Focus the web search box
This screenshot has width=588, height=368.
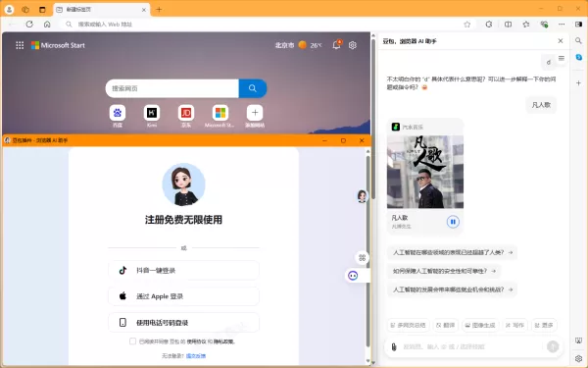172,88
